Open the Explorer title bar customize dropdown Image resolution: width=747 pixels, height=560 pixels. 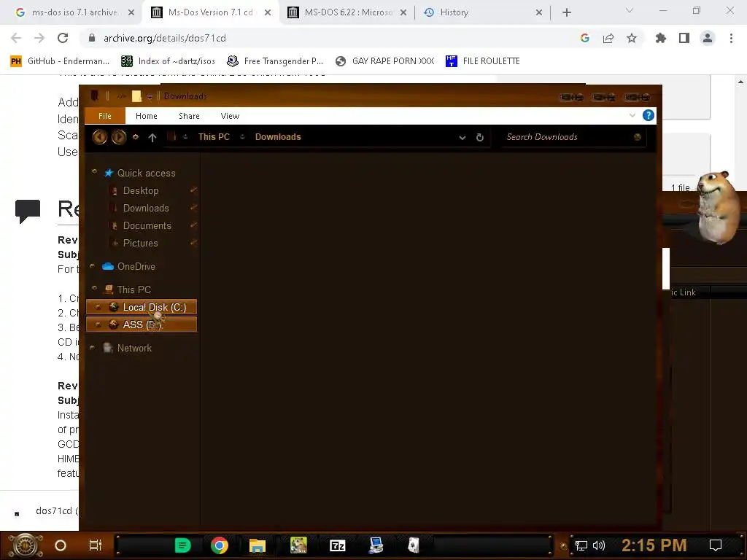pos(150,97)
